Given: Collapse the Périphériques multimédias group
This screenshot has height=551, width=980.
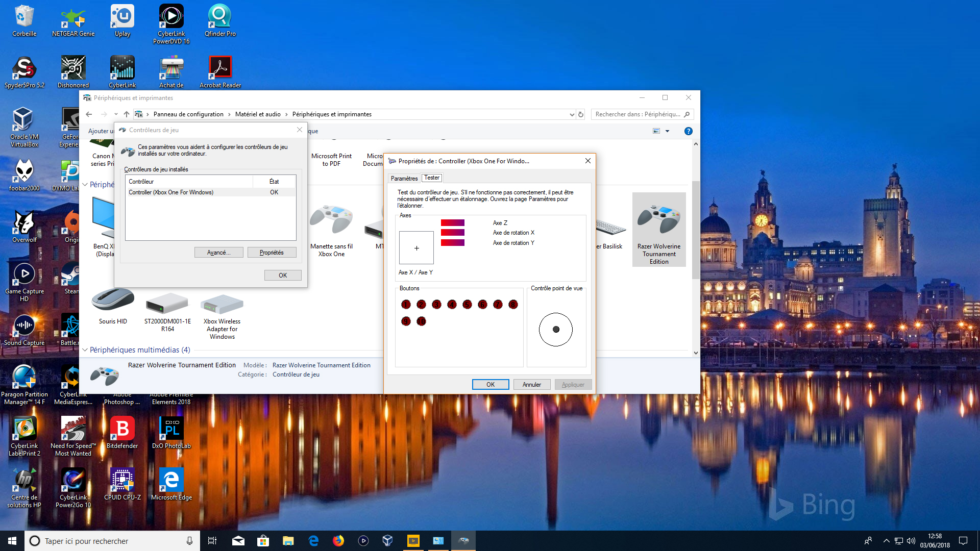Looking at the screenshot, I should click(85, 350).
